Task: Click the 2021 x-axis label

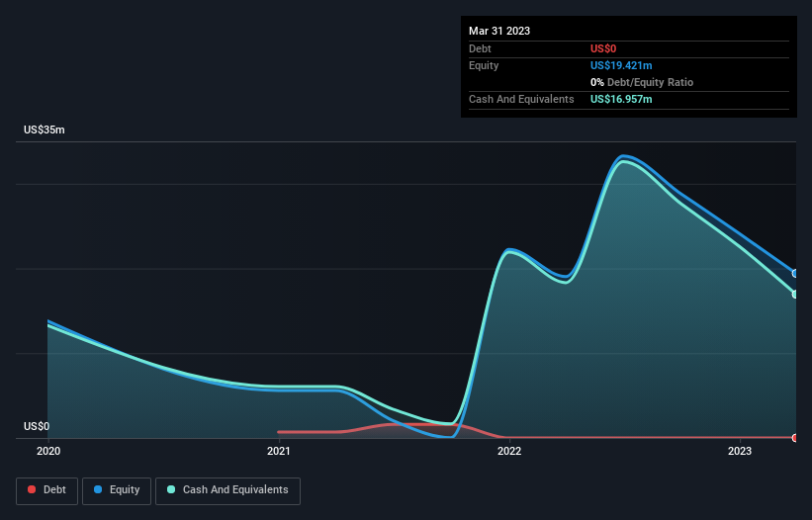Action: point(279,451)
